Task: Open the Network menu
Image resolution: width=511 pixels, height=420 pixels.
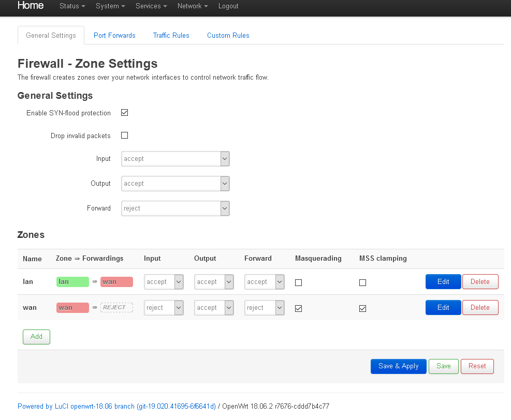Action: pos(193,6)
